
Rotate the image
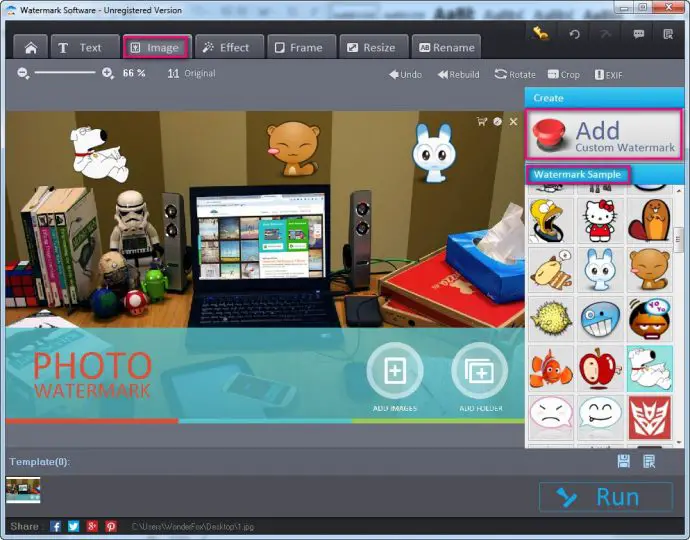pyautogui.click(x=515, y=74)
